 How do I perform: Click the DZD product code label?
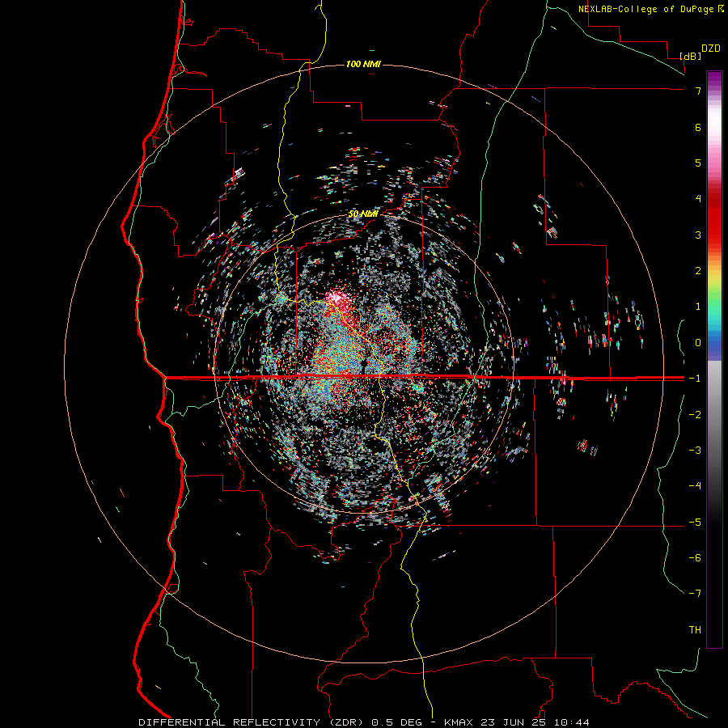(711, 49)
